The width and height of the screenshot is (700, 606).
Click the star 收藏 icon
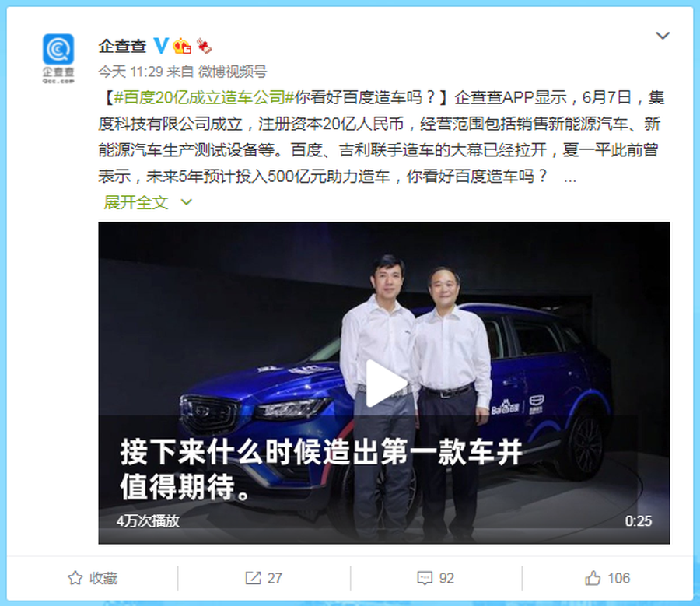pos(75,578)
